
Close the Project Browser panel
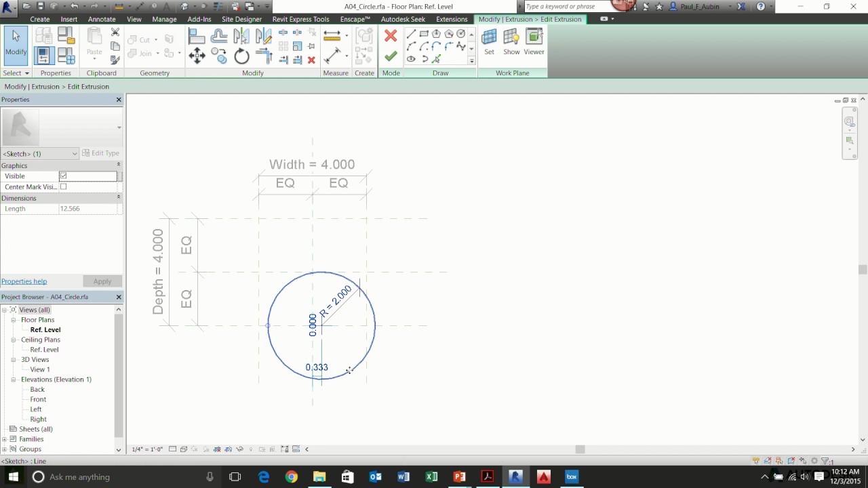click(x=119, y=297)
